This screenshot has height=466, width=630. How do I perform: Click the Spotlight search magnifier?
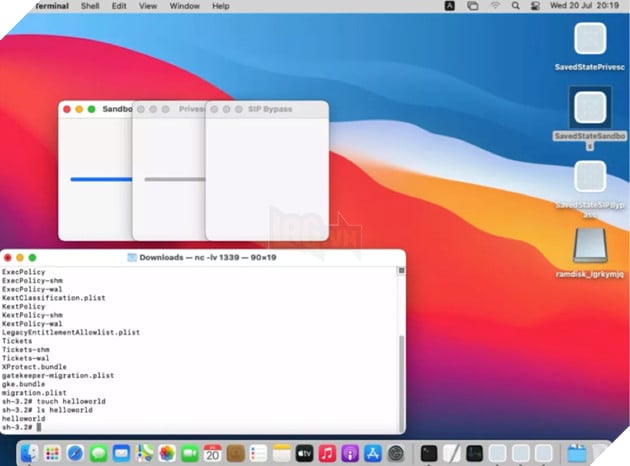click(515, 6)
